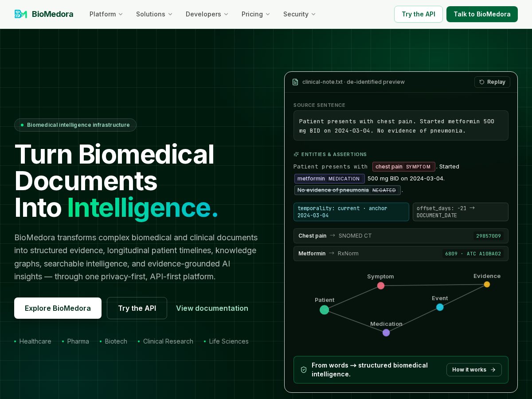This screenshot has height=399, width=532.
Task: Click Talk to BioMedora button
Action: [x=482, y=14]
